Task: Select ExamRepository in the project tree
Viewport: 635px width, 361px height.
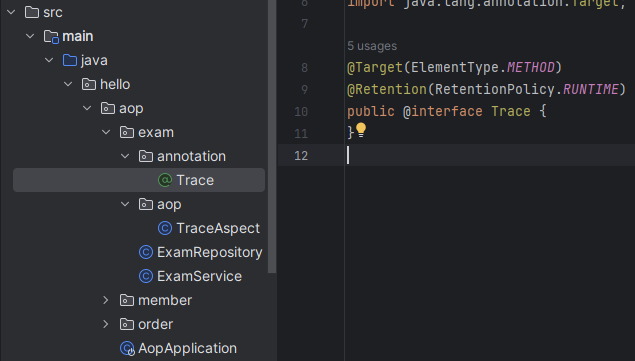Action: [x=209, y=252]
